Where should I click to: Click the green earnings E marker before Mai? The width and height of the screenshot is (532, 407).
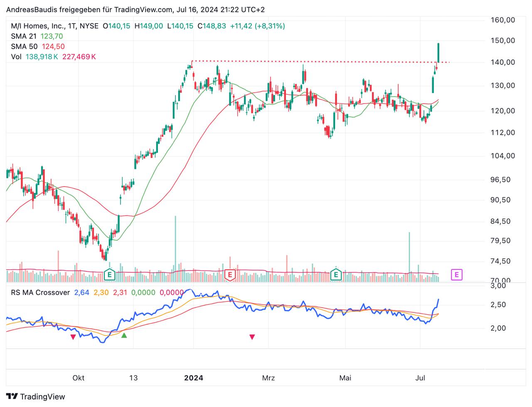pos(335,274)
